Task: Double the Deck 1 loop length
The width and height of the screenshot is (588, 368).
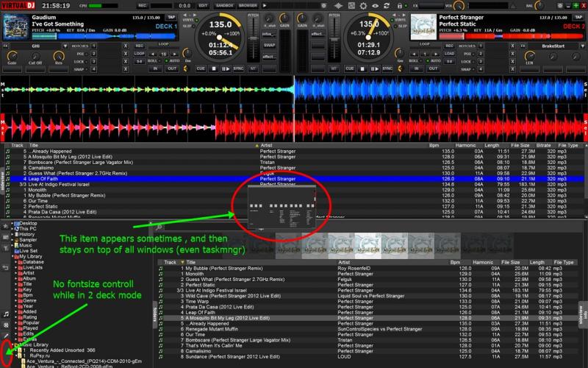Action: 174,54
